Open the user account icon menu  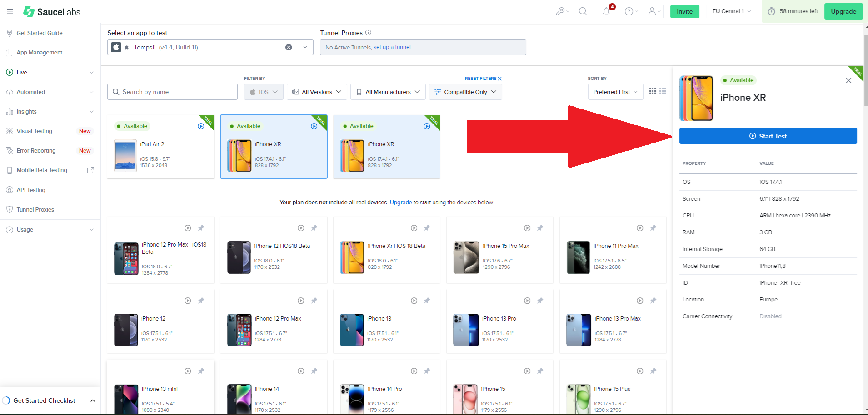654,11
